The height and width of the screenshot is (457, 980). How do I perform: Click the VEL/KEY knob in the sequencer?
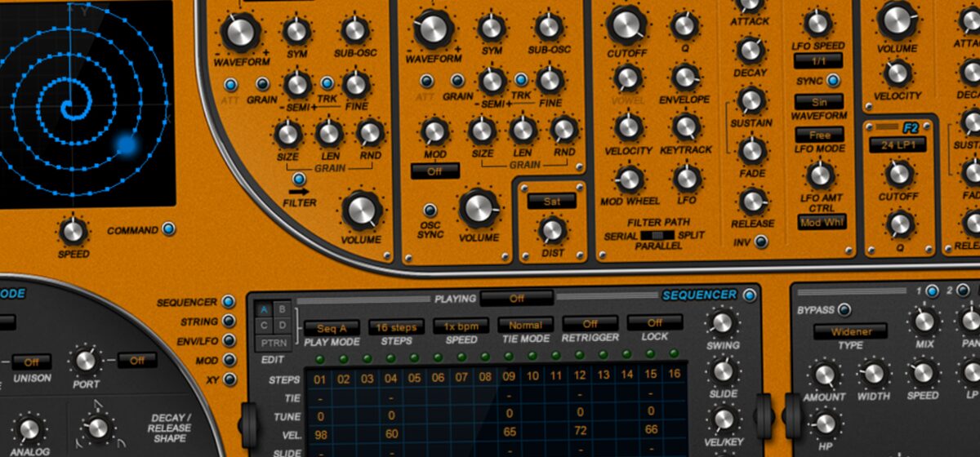coord(724,419)
